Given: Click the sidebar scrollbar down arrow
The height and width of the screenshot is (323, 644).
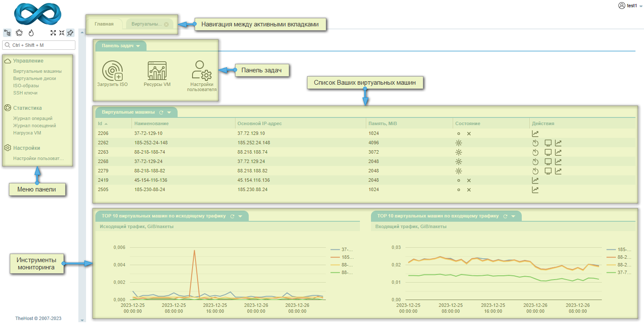Looking at the screenshot, I should (x=82, y=320).
